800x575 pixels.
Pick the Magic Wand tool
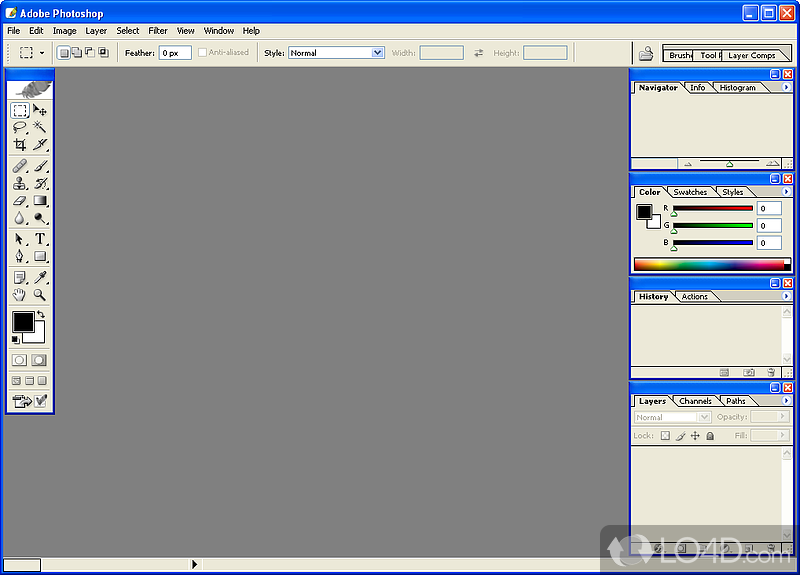40,127
